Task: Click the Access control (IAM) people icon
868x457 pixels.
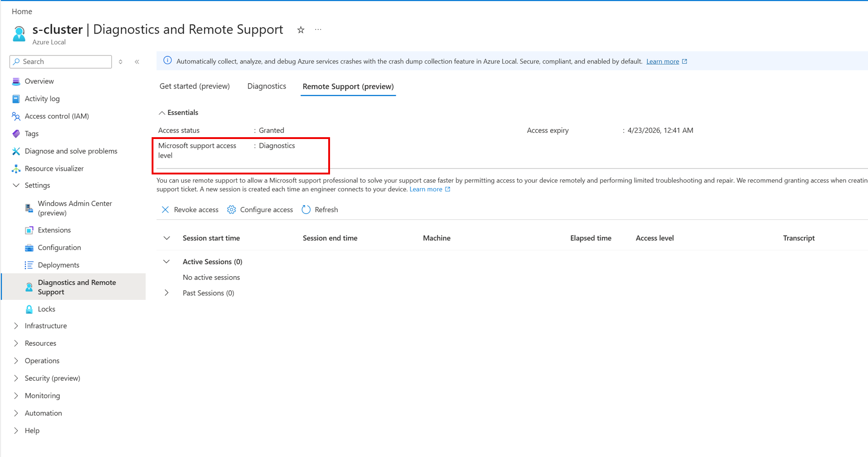Action: [16, 116]
